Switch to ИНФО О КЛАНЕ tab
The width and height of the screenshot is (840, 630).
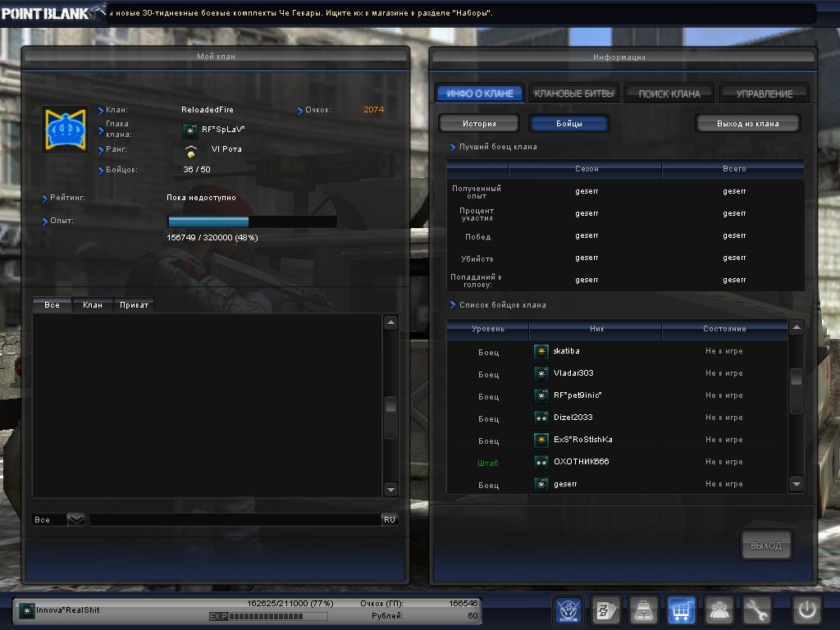click(479, 94)
